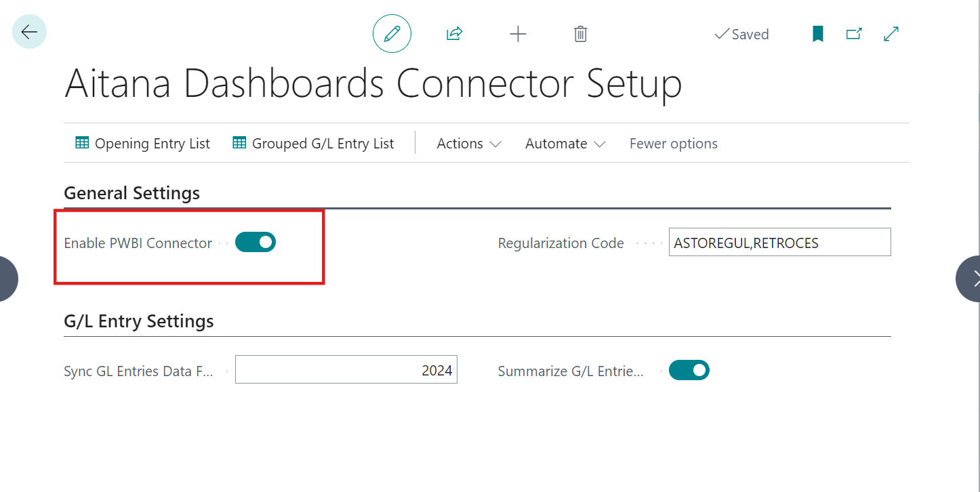Click the Saved status indicator

coord(741,35)
